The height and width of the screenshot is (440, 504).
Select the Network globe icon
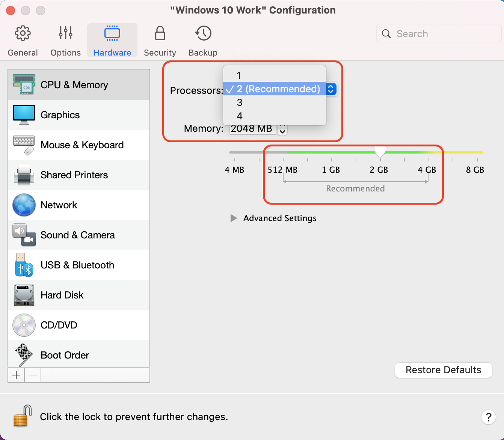(24, 205)
